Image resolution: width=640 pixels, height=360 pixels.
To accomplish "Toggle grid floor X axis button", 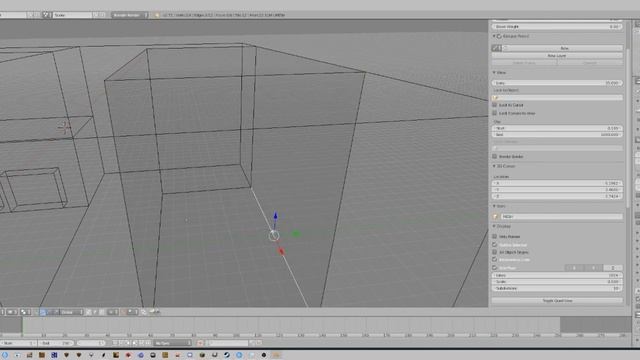I will point(574,268).
